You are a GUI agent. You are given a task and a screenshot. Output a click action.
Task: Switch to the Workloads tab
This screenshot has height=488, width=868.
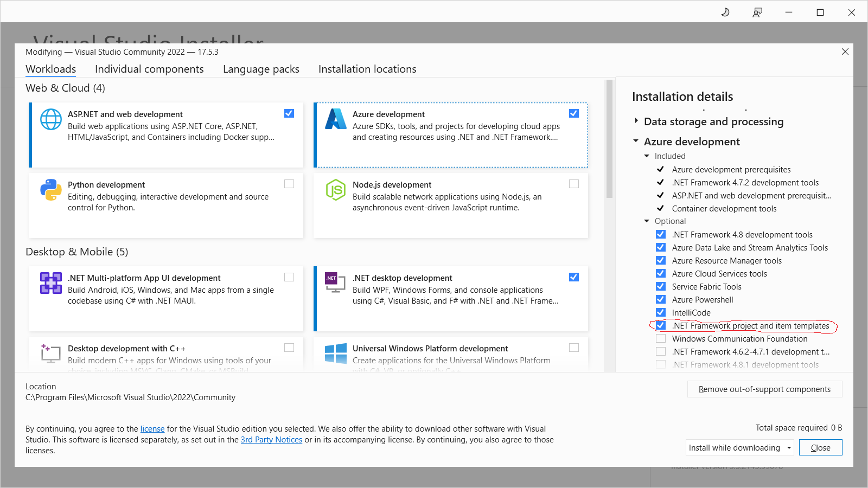coord(51,69)
